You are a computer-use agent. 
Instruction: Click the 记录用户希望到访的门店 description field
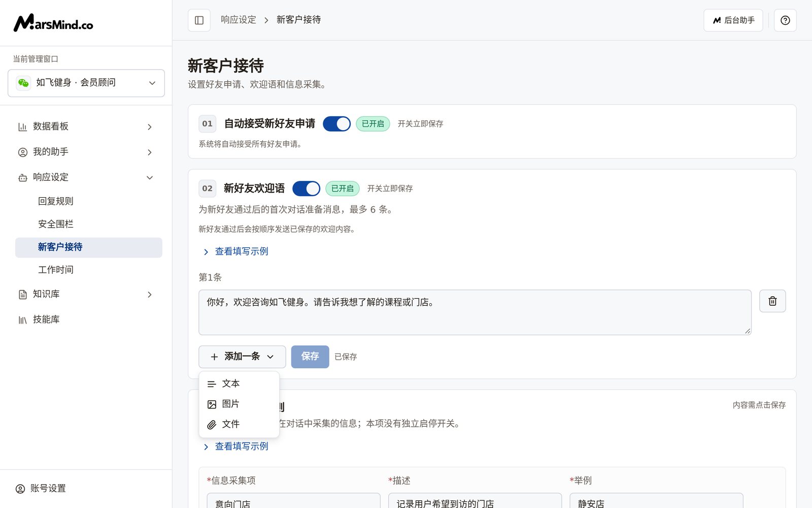(475, 501)
